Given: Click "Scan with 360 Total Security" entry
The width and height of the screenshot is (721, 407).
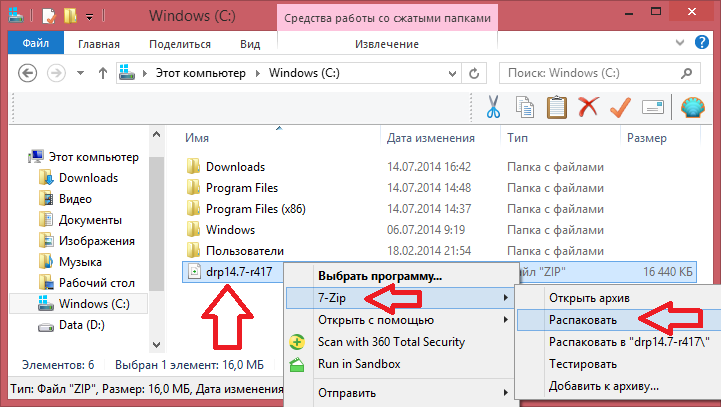Looking at the screenshot, I should 390,342.
